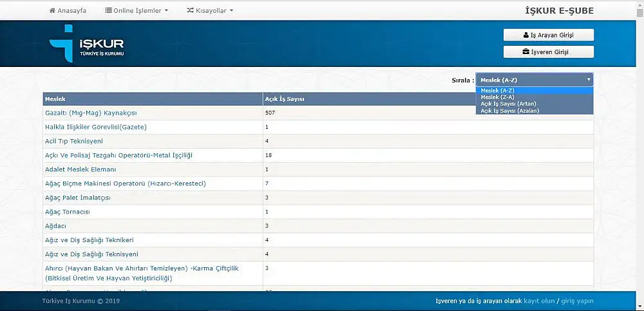Viewport: 644px width, 311px height.
Task: Click the scrollbar up arrow
Action: pos(640,4)
